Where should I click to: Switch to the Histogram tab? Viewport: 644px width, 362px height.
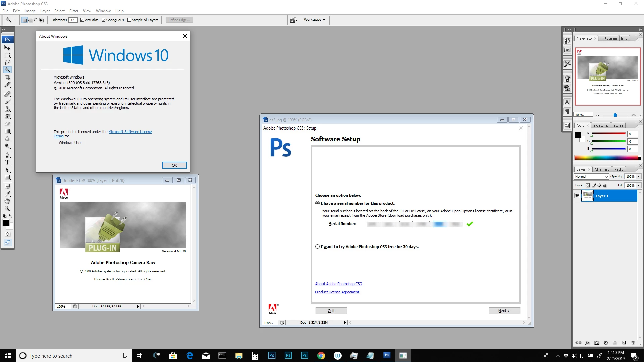[608, 38]
